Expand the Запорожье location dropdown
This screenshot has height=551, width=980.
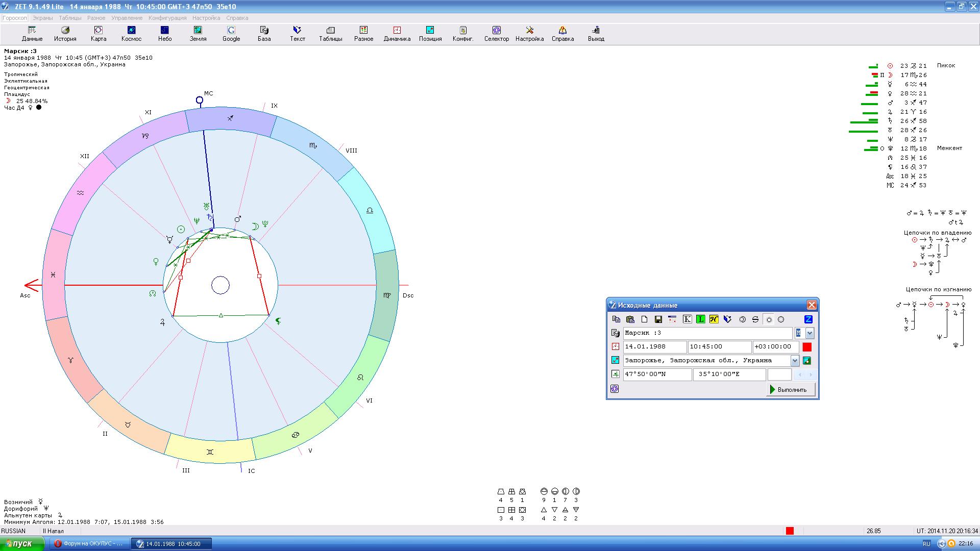pos(795,361)
